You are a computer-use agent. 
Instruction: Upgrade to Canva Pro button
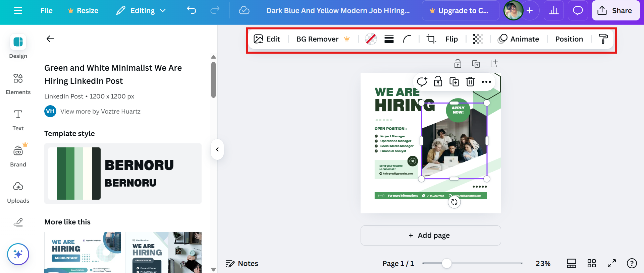coord(460,11)
